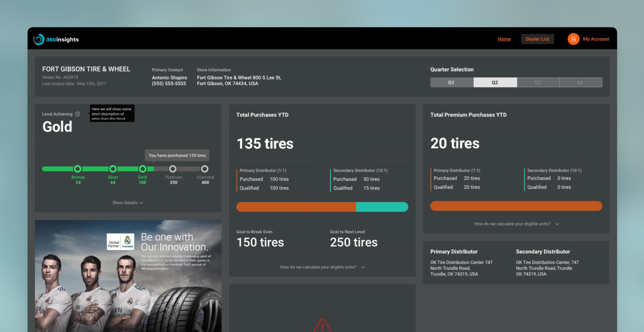Image resolution: width=644 pixels, height=332 pixels.
Task: Click the Global Partner badge on banner
Action: click(120, 242)
